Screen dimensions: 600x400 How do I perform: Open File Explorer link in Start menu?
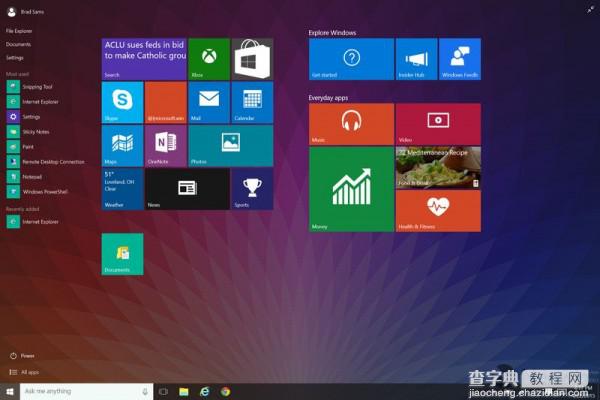click(19, 31)
